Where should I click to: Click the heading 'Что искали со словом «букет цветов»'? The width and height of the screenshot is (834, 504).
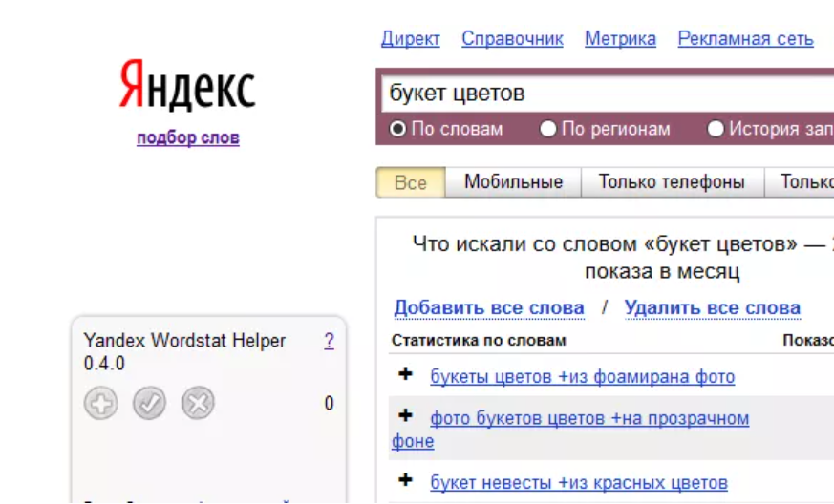605,244
